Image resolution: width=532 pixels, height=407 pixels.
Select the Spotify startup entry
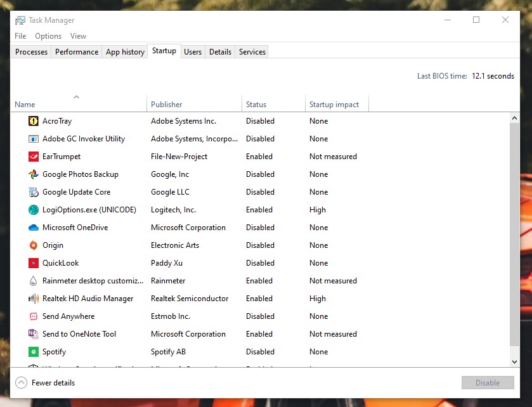click(x=54, y=352)
